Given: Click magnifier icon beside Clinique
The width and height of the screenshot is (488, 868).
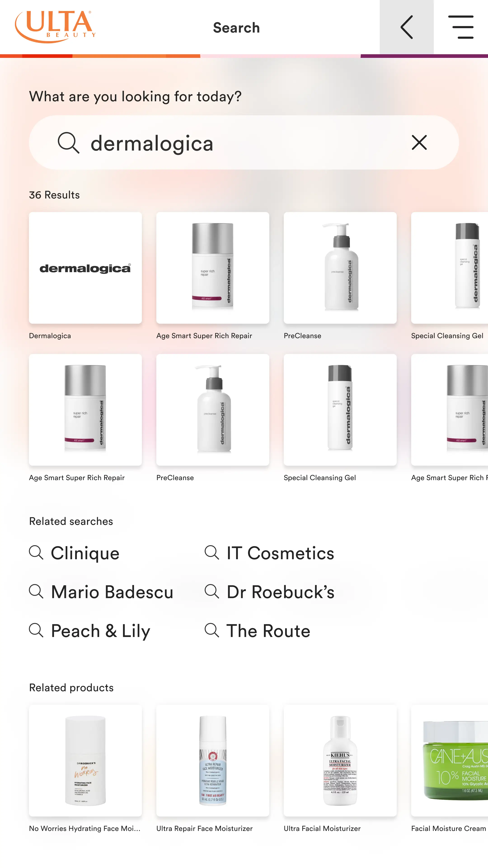Looking at the screenshot, I should 36,553.
